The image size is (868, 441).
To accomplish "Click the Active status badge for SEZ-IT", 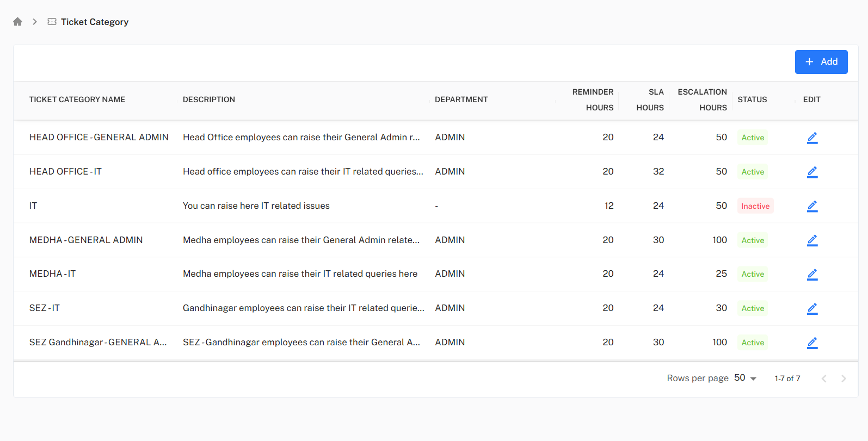I will pos(753,308).
